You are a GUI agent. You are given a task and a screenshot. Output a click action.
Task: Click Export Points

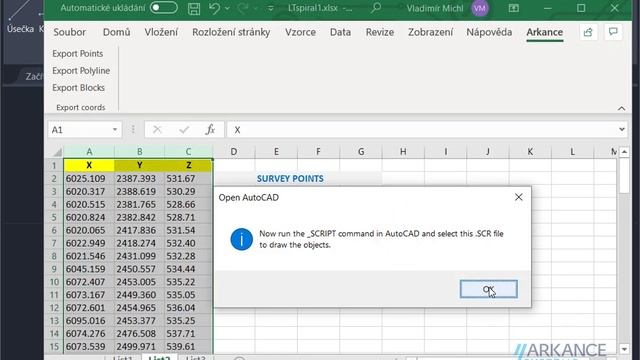[x=78, y=54]
